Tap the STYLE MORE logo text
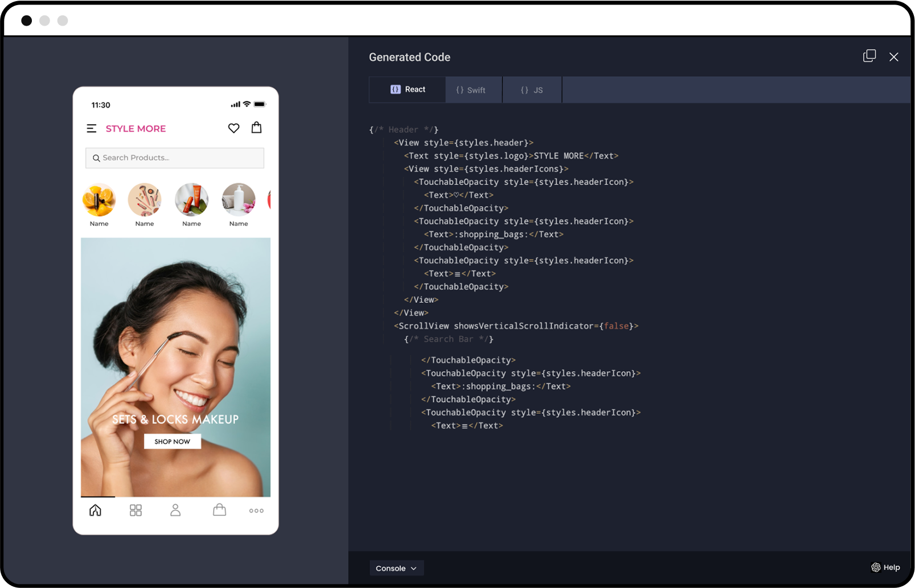The width and height of the screenshot is (915, 588). click(136, 128)
